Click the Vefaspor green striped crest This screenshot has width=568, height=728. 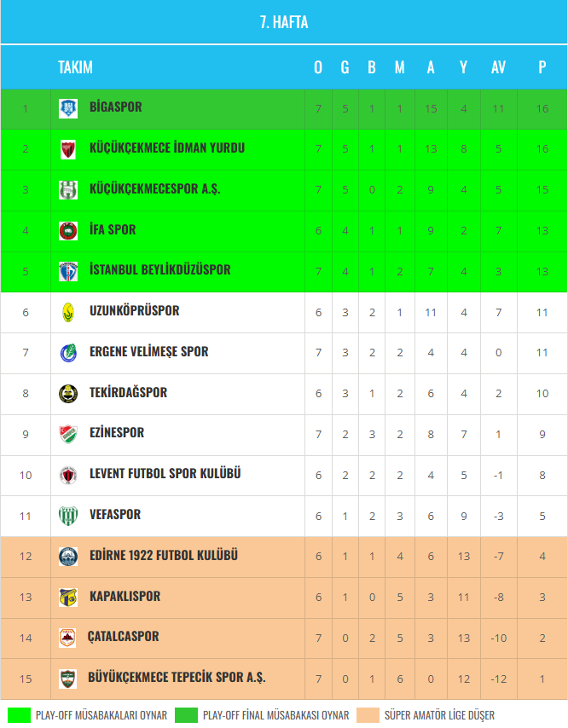tap(68, 516)
